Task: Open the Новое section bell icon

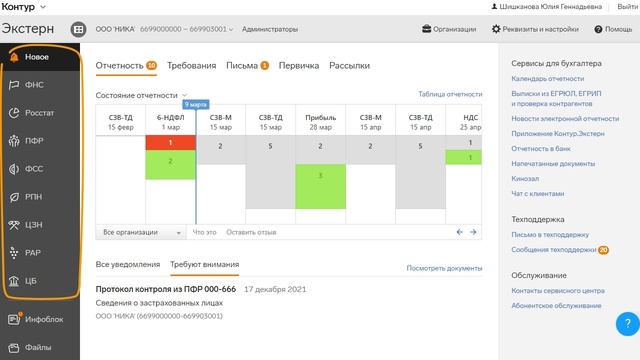Action: coord(14,57)
